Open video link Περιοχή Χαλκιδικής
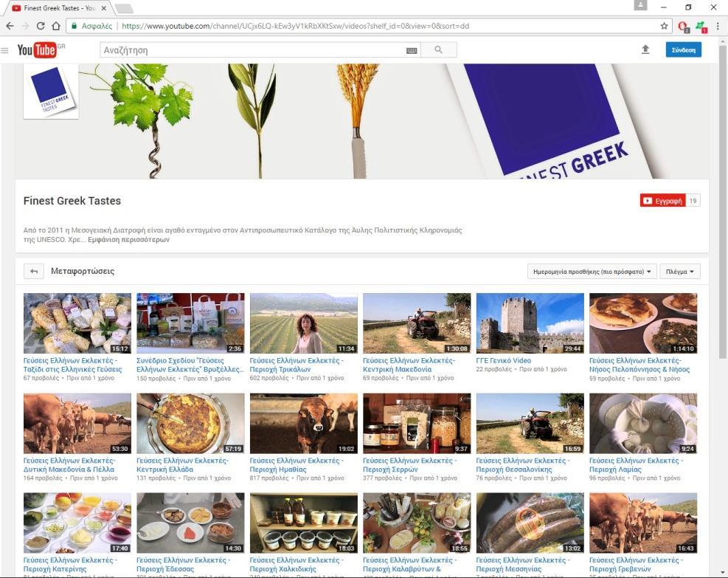 [297, 565]
